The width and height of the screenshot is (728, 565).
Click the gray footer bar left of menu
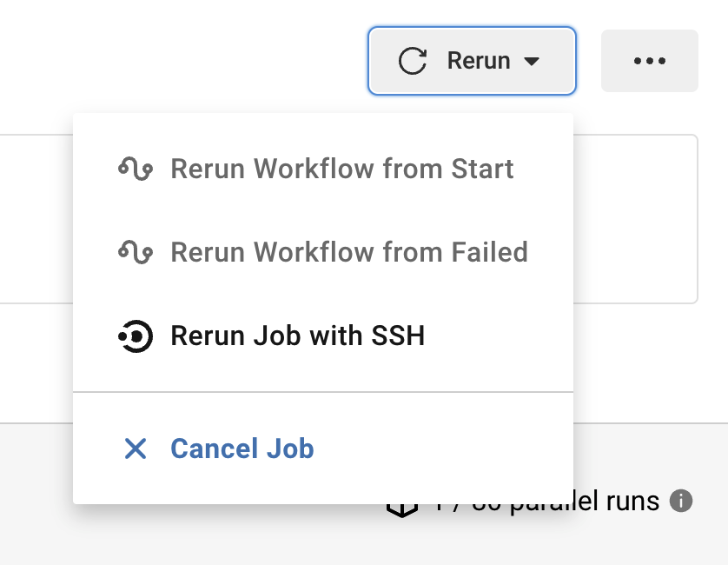pos(35,495)
